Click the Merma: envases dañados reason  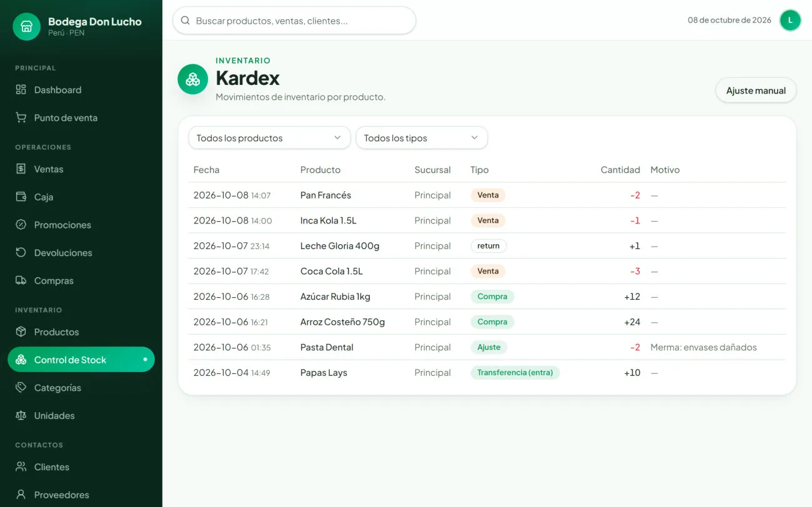(703, 347)
